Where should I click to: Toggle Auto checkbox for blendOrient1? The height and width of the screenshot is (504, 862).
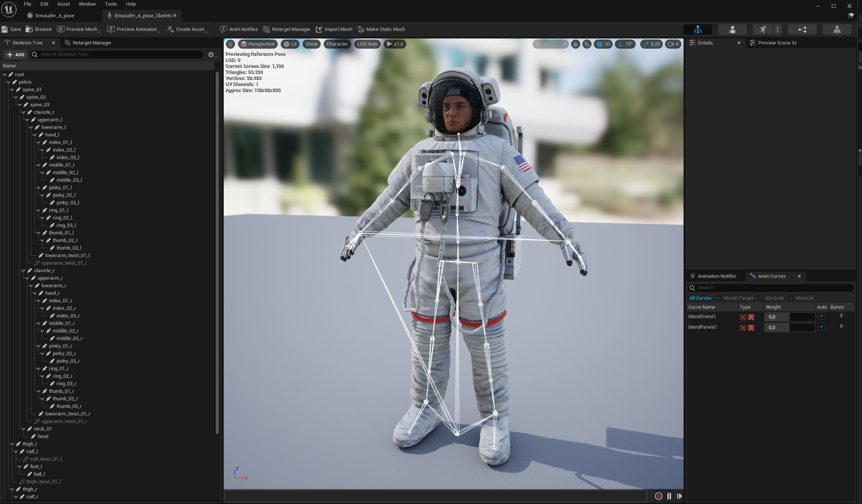click(822, 316)
